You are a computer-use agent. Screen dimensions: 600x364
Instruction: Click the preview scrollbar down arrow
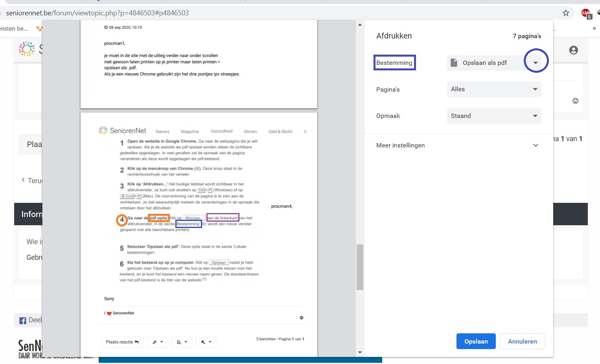point(360,352)
